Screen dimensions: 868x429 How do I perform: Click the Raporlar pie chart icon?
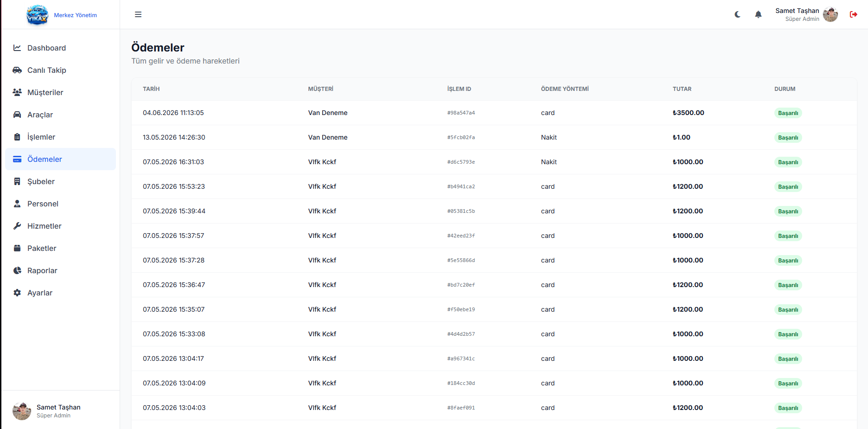(x=17, y=270)
